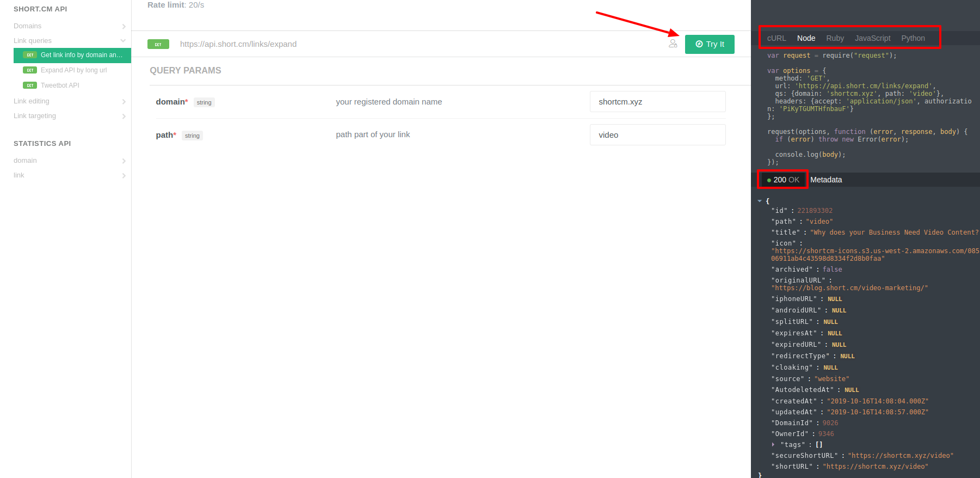Click the STATISTICS API heading
Screen dimensions: 980x478
click(42, 144)
